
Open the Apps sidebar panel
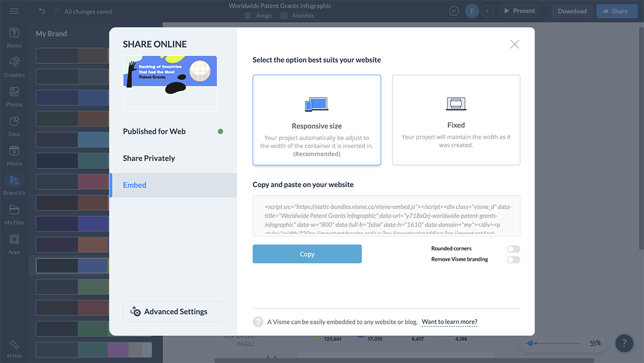coord(14,243)
